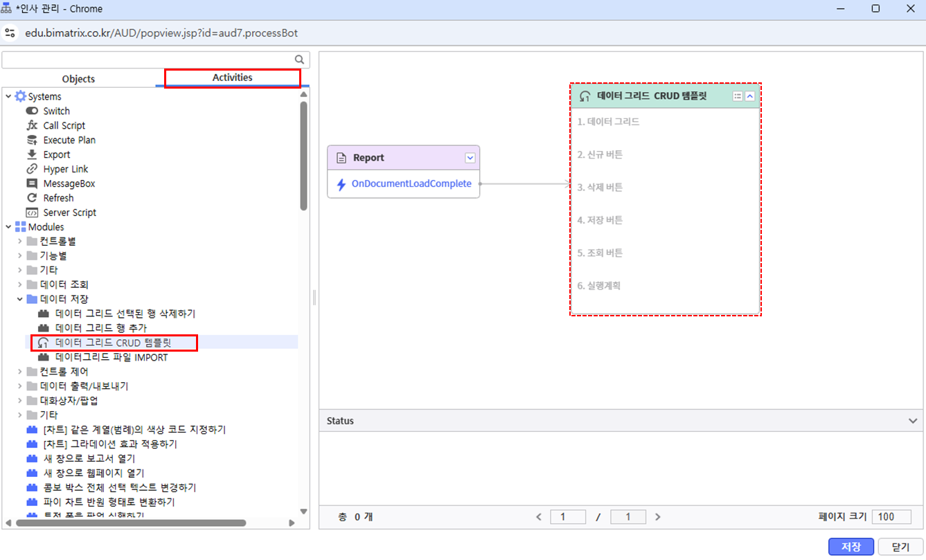Click the MessageBox icon
Screen dimensions: 926x560
32,183
